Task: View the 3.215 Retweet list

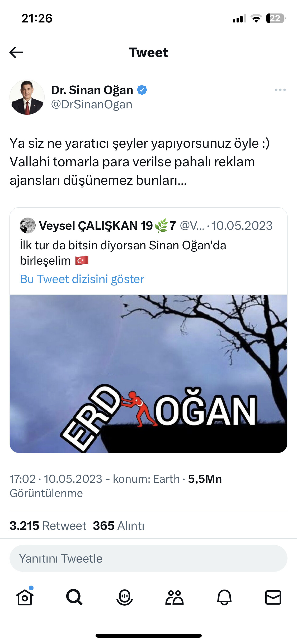Action: [48, 526]
